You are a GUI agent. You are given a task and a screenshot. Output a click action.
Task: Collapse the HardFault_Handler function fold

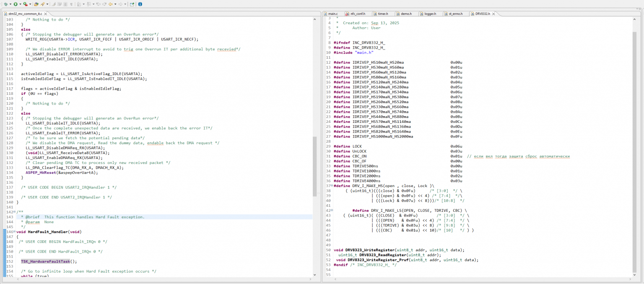pyautogui.click(x=14, y=232)
